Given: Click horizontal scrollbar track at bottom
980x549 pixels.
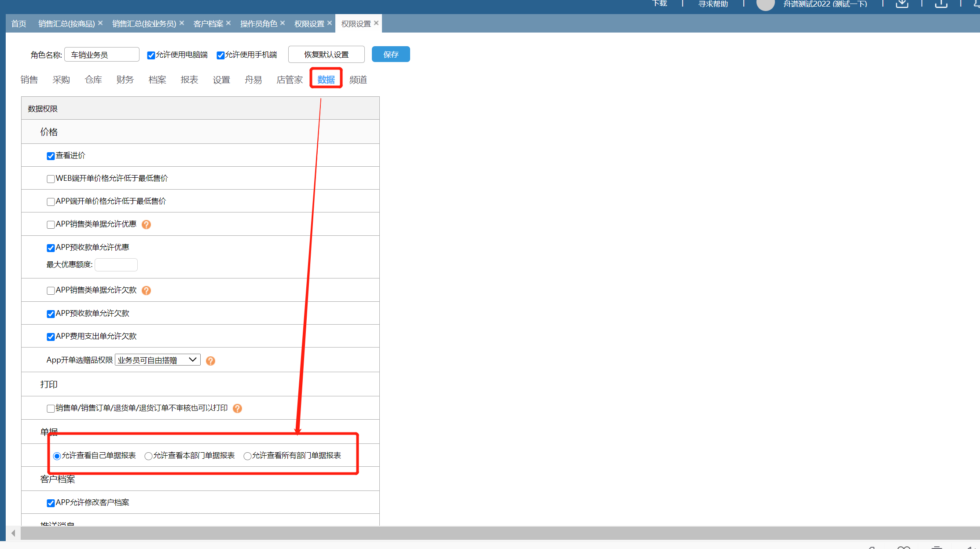Looking at the screenshot, I should pyautogui.click(x=500, y=533).
